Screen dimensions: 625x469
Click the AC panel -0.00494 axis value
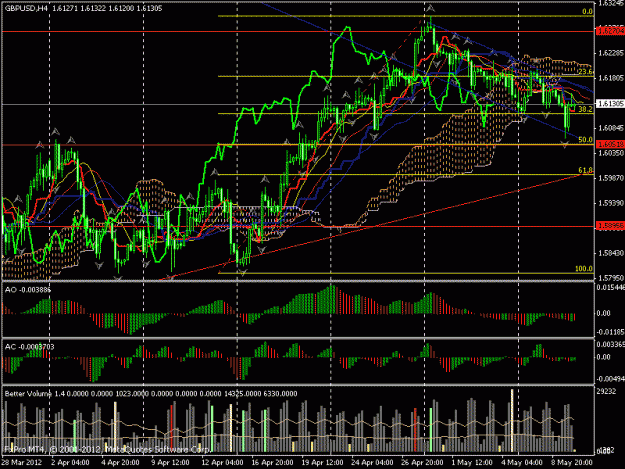pyautogui.click(x=611, y=379)
